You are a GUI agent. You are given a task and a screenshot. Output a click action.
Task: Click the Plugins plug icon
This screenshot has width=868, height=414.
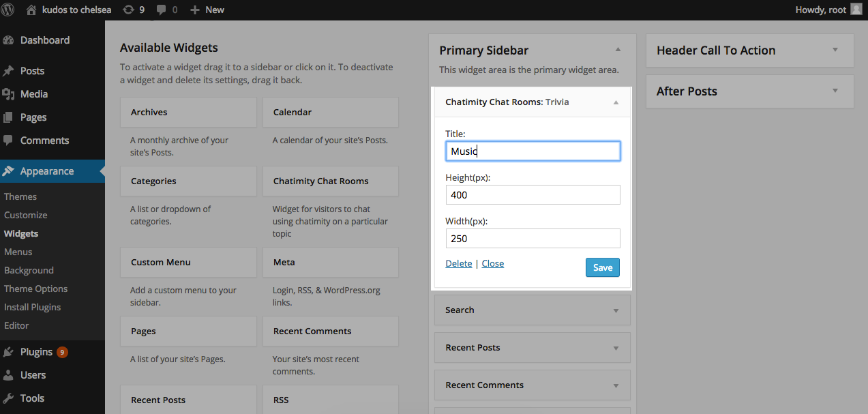click(8, 352)
